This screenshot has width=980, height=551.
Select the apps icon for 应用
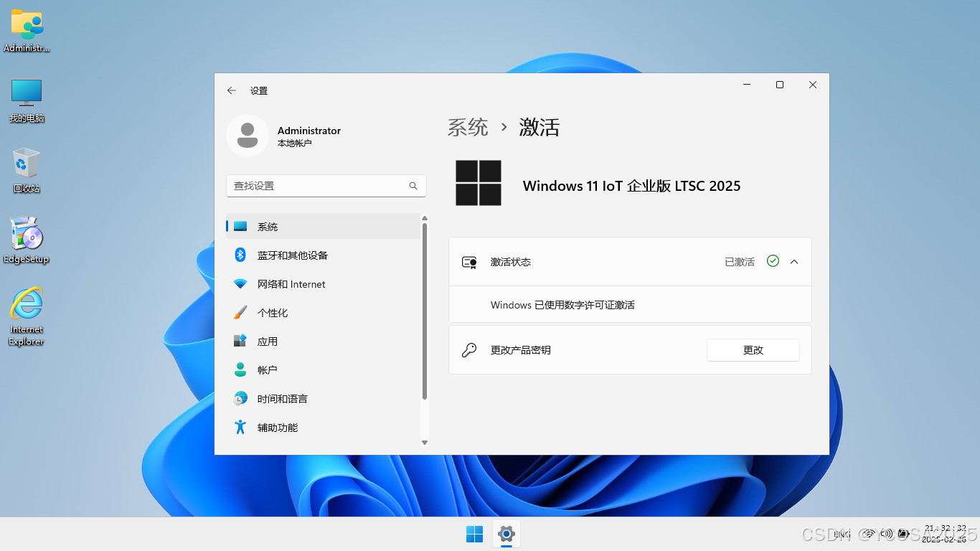point(240,341)
